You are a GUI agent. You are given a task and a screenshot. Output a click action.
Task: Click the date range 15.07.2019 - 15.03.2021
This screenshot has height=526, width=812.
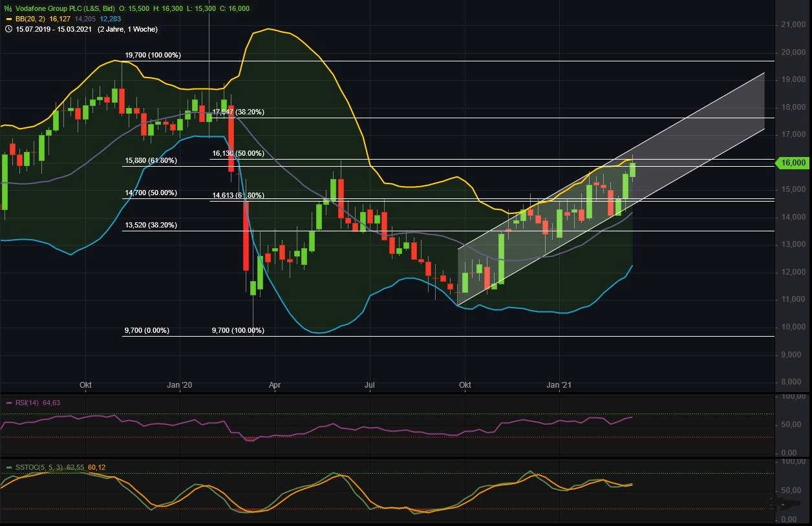(x=55, y=29)
